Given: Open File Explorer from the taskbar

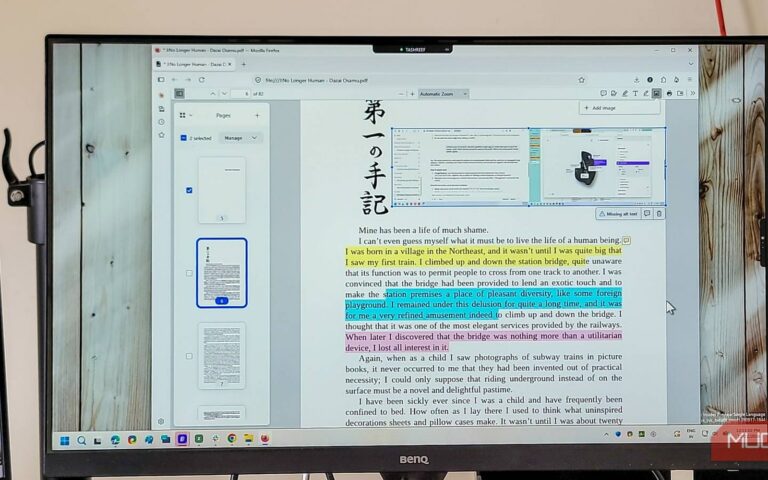Looking at the screenshot, I should point(249,439).
